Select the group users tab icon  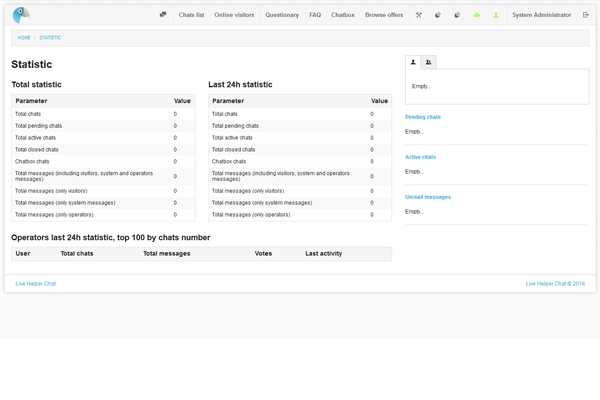click(x=429, y=62)
